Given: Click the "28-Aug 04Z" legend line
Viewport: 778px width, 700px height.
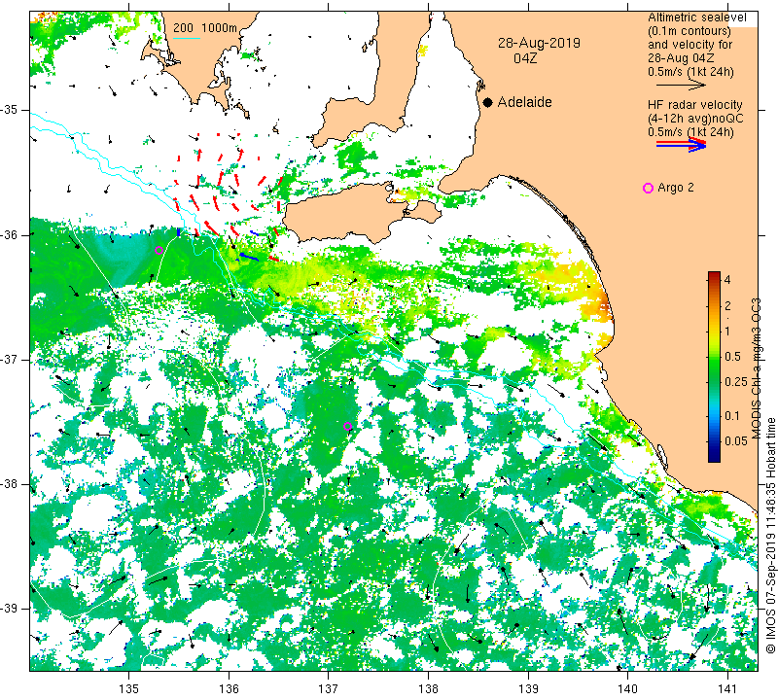Looking at the screenshot, I should [681, 58].
